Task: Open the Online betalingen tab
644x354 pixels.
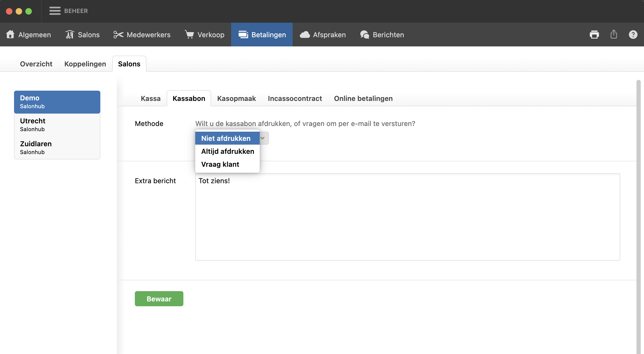Action: [x=363, y=98]
